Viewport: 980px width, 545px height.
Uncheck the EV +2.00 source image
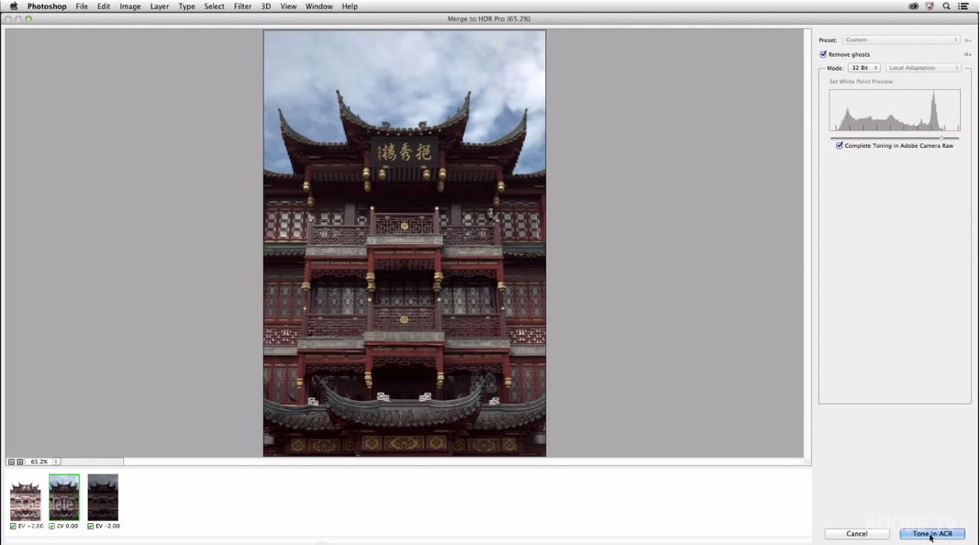13,526
